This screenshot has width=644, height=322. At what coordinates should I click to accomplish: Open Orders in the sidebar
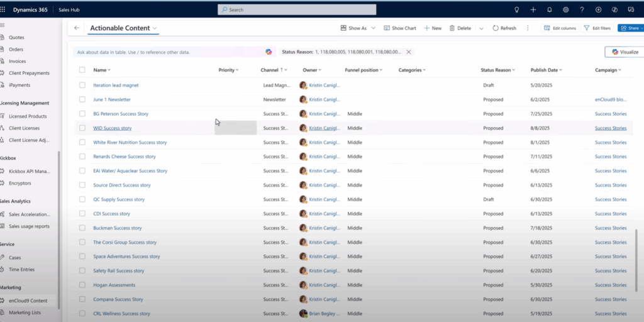(16, 49)
